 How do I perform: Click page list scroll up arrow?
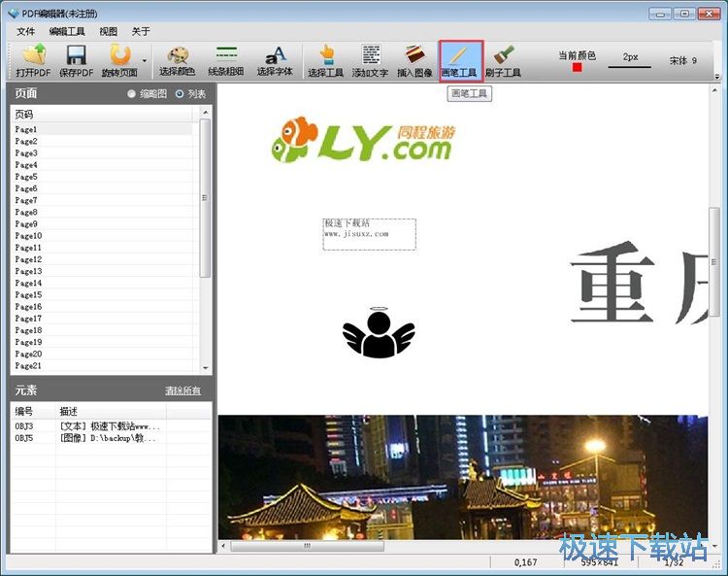pyautogui.click(x=205, y=112)
